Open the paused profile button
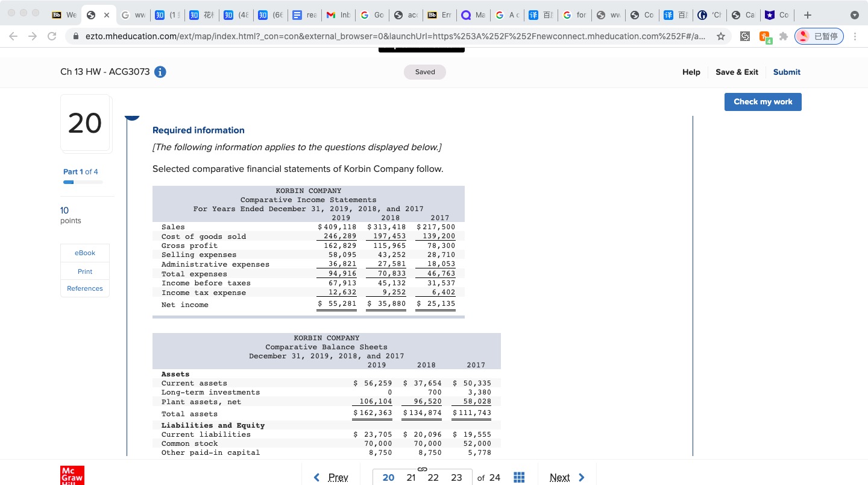The width and height of the screenshot is (868, 485). (x=819, y=36)
